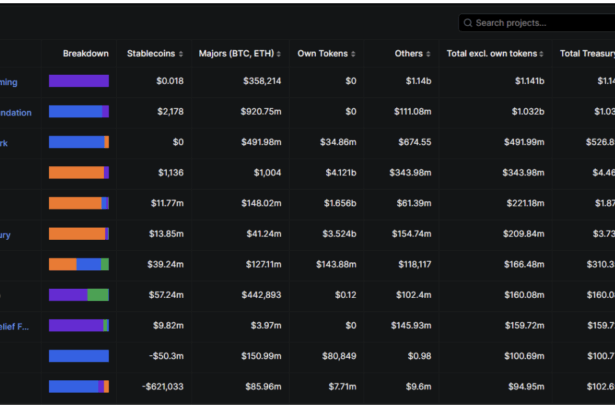Click the all-blue breakdown bar in the -$50.3m row
This screenshot has height=410, width=615.
pos(79,356)
